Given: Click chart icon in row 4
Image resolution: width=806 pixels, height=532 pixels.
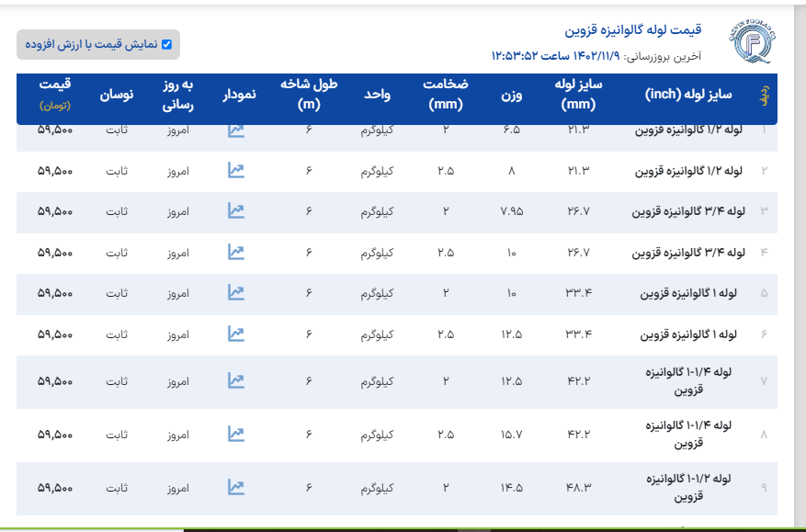Looking at the screenshot, I should click(236, 252).
